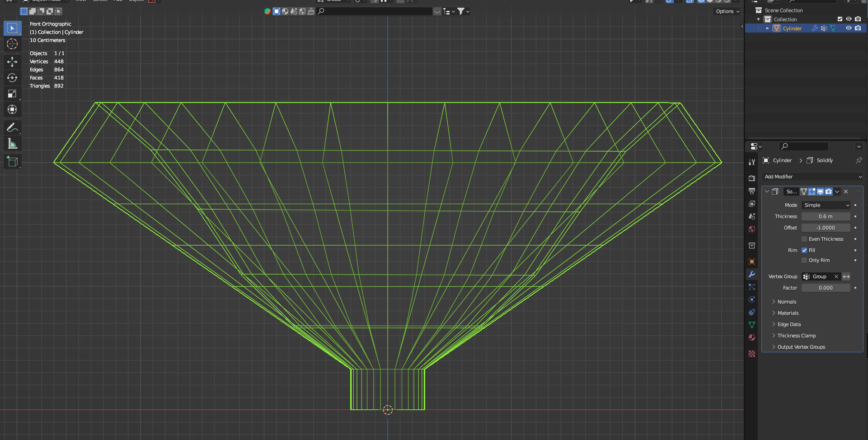Activate the Add Cube tool

(x=12, y=161)
